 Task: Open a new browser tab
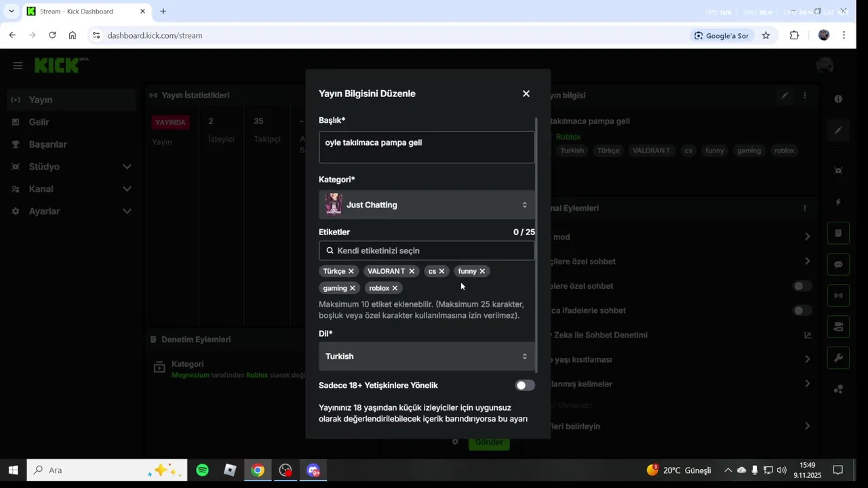tap(163, 12)
